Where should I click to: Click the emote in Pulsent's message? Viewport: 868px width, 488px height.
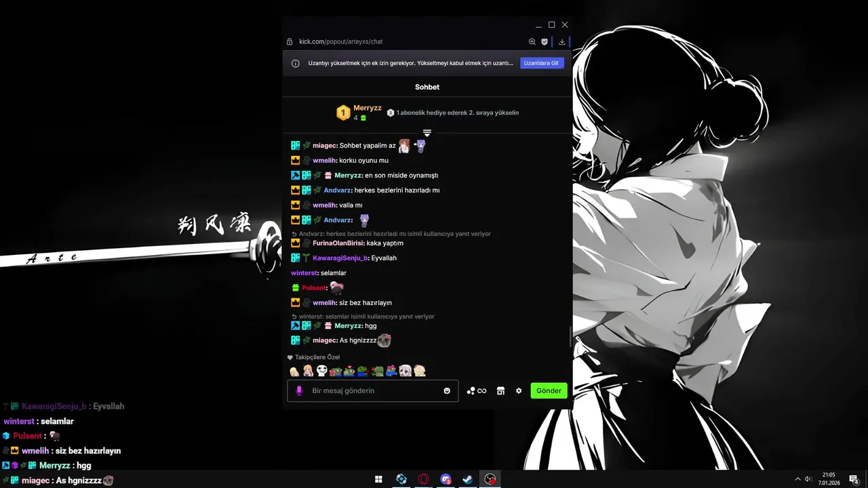click(x=336, y=287)
